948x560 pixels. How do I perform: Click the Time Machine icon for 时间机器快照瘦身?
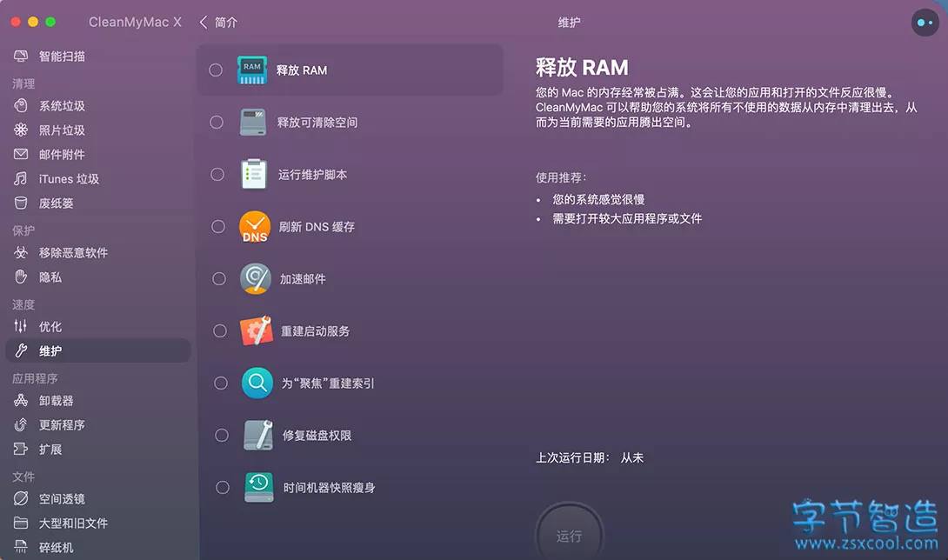click(259, 488)
